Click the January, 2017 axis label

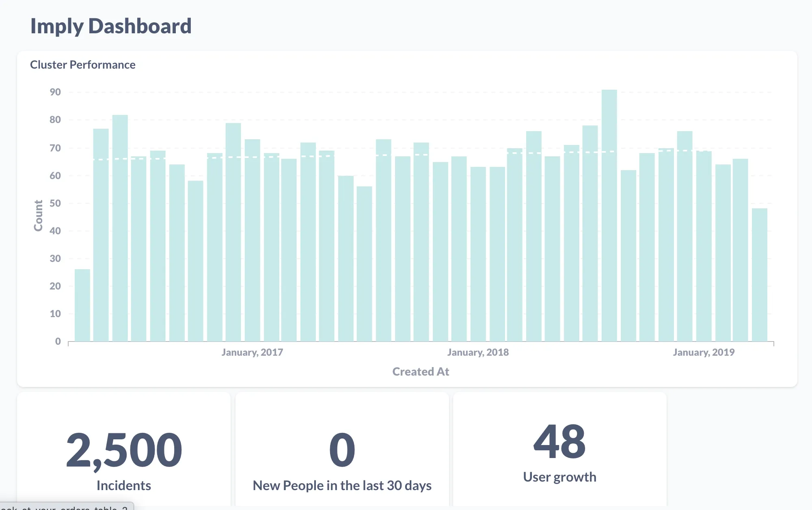[252, 352]
